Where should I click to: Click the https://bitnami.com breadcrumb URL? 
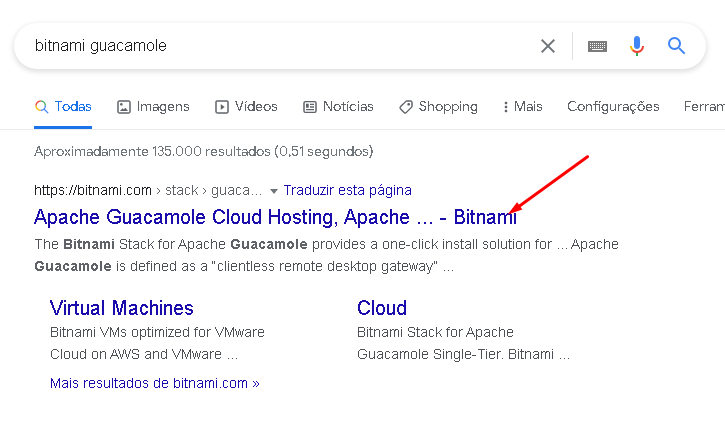pyautogui.click(x=93, y=190)
